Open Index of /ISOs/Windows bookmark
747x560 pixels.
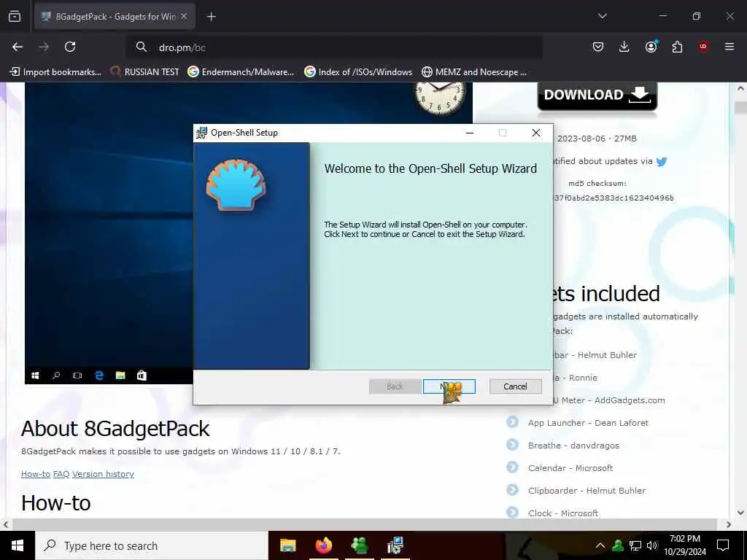(x=358, y=72)
